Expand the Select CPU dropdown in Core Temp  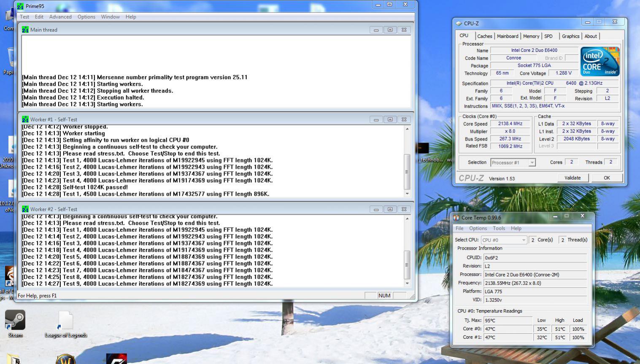point(524,240)
